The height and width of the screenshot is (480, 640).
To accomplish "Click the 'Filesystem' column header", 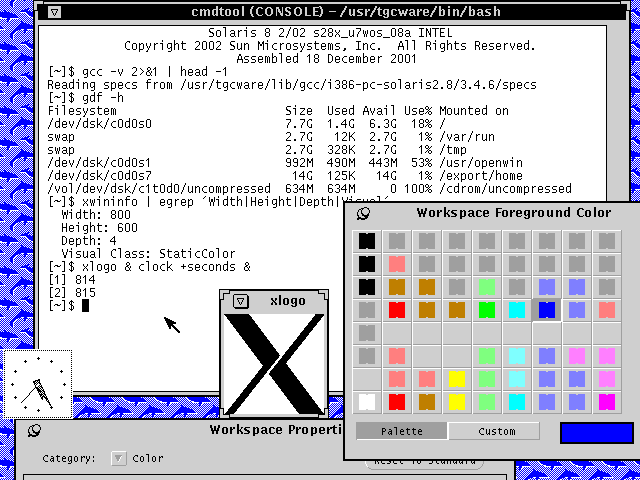I will (x=82, y=111).
